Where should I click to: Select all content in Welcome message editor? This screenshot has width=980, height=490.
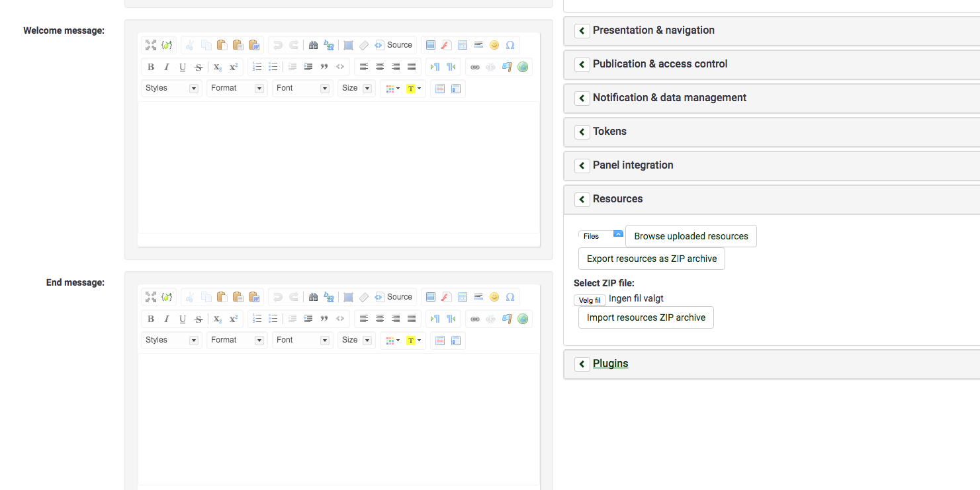pyautogui.click(x=348, y=45)
